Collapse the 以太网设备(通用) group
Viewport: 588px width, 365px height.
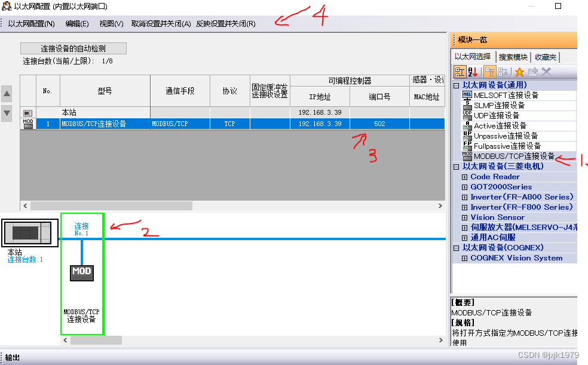pos(457,84)
